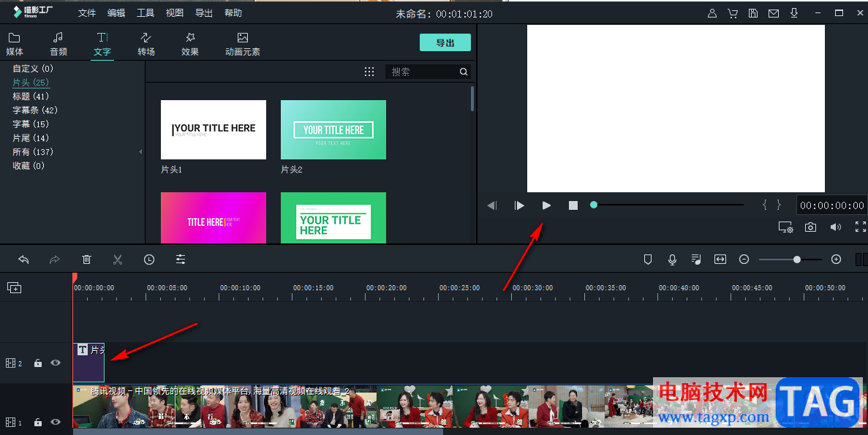Open the audio mixer icon
This screenshot has width=868, height=435.
click(x=696, y=259)
